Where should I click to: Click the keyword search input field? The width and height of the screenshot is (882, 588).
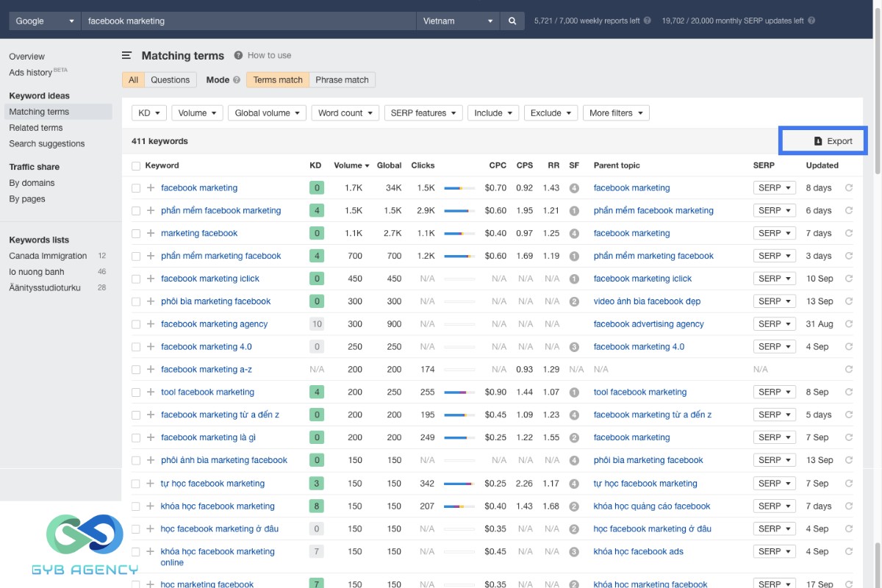click(248, 21)
